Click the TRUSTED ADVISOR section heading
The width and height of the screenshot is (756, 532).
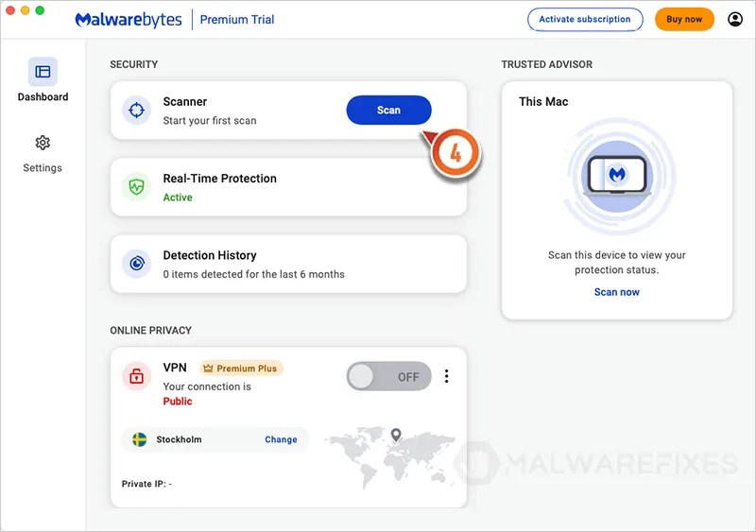click(x=547, y=64)
